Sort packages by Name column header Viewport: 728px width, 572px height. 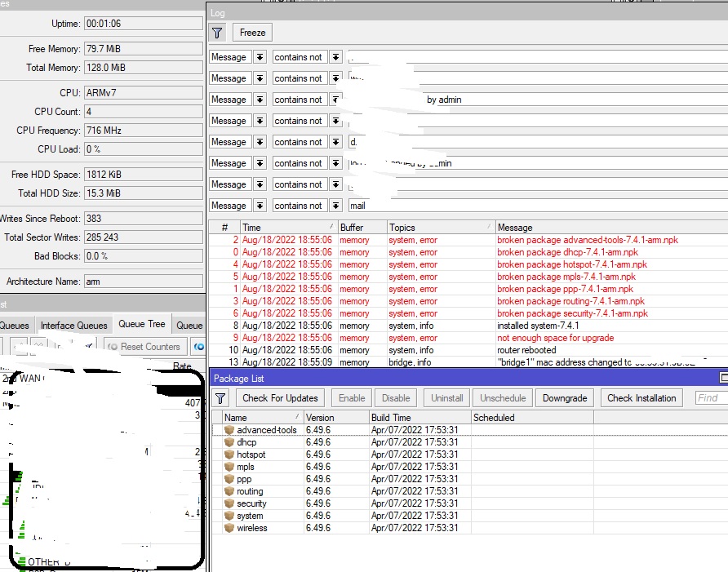pyautogui.click(x=262, y=418)
